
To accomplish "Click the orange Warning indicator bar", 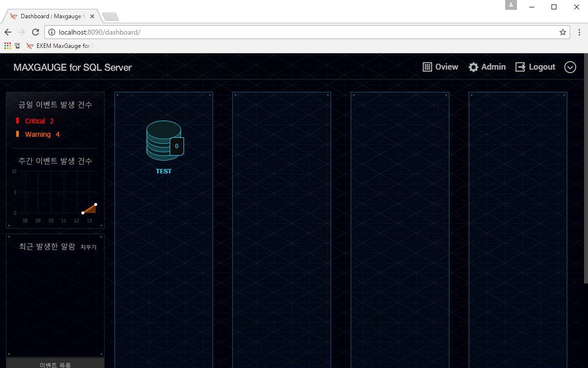I will (17, 134).
